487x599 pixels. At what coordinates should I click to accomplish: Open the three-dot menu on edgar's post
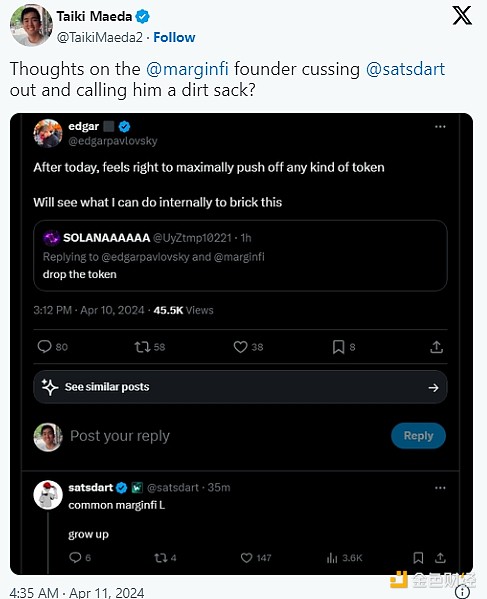440,126
